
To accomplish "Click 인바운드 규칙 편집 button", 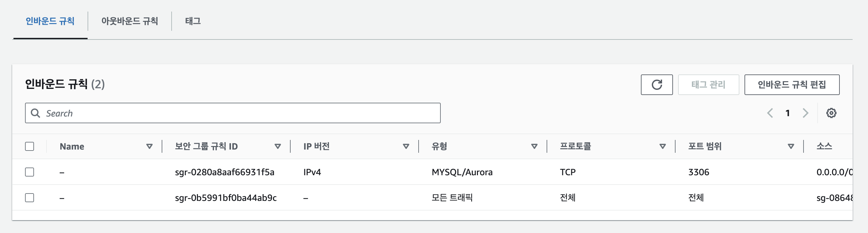I will coord(792,85).
